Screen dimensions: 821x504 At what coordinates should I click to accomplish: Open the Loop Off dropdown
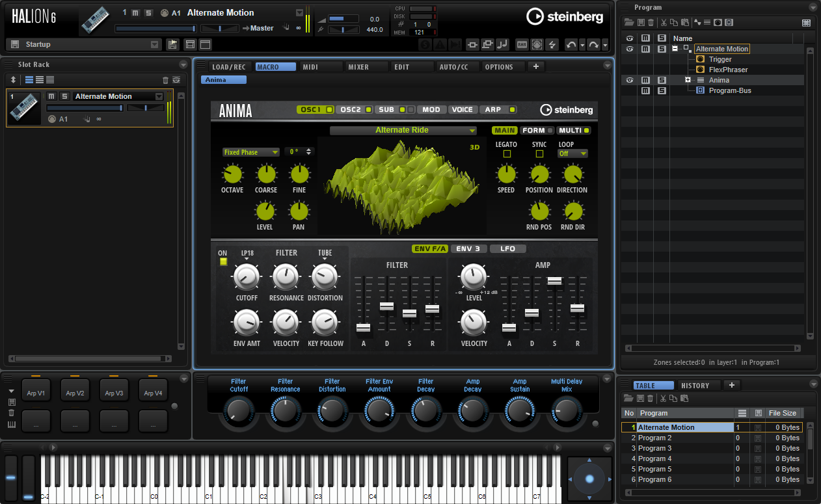tap(573, 153)
